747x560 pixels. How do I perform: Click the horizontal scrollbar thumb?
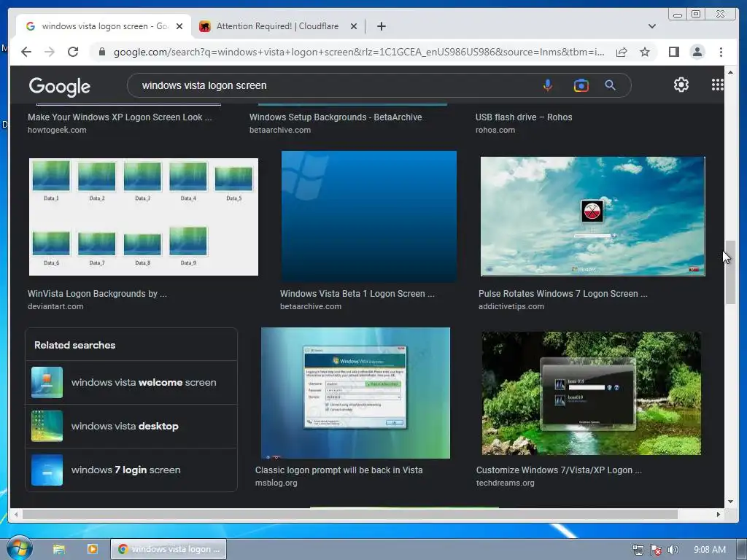click(x=350, y=514)
